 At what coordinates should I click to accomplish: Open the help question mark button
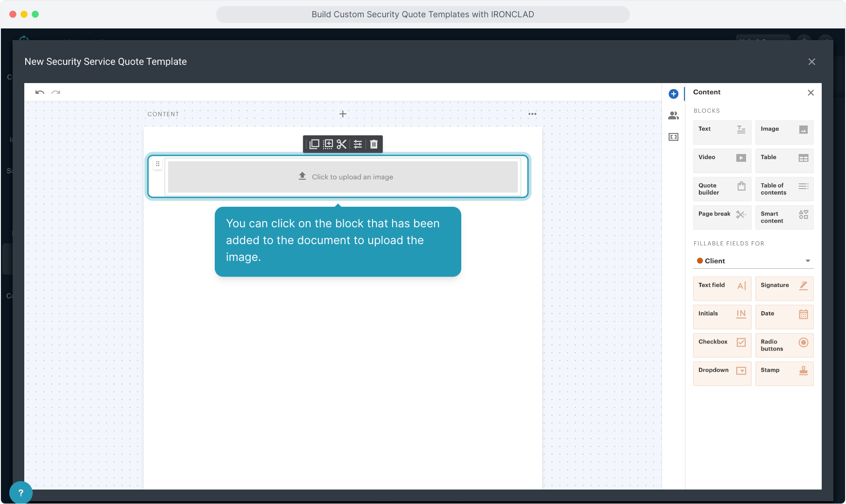21,492
